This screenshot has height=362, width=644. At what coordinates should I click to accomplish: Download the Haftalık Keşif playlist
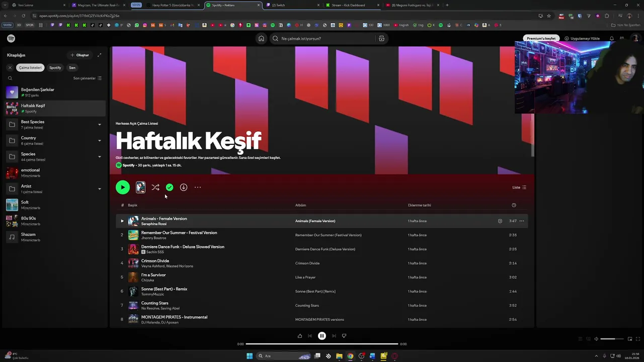tap(184, 187)
